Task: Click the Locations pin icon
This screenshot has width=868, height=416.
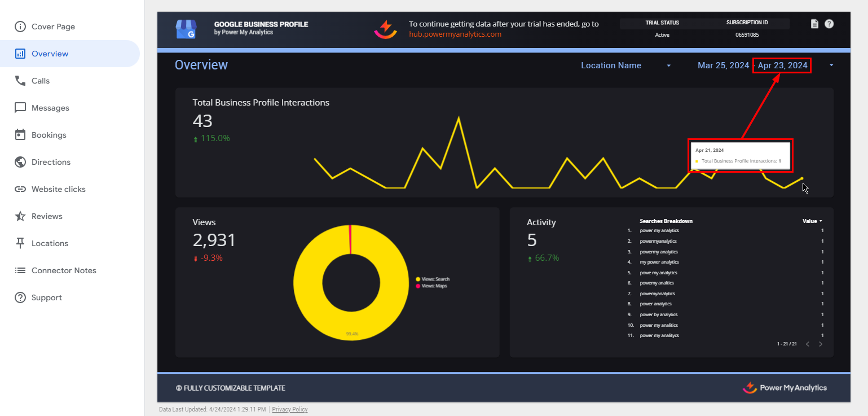Action: click(20, 243)
